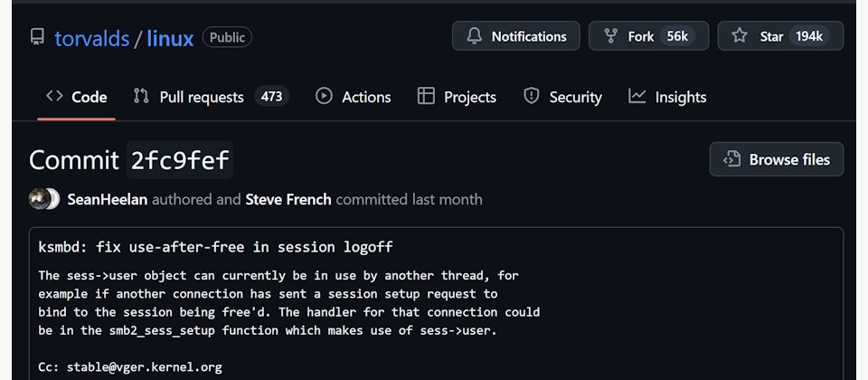
Task: Click the Projects table icon
Action: (x=426, y=97)
